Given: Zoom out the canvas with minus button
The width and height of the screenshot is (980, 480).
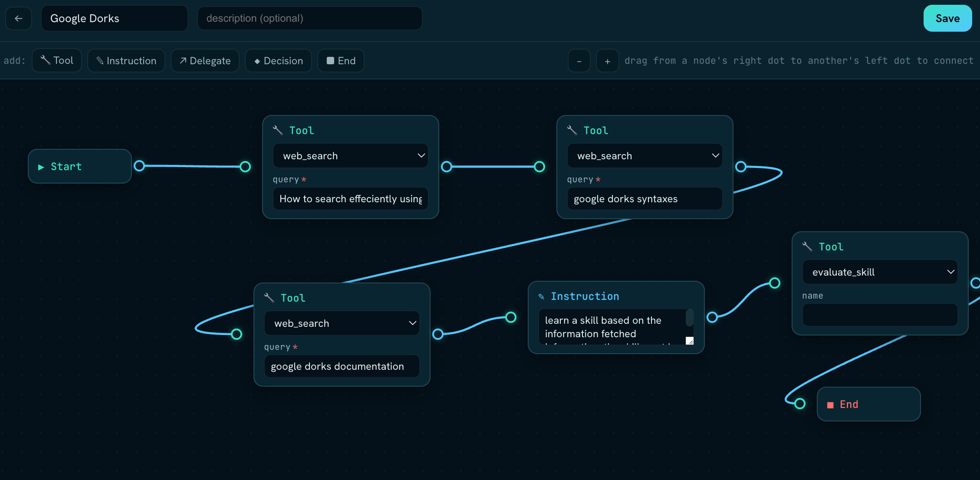Looking at the screenshot, I should click(x=579, y=61).
